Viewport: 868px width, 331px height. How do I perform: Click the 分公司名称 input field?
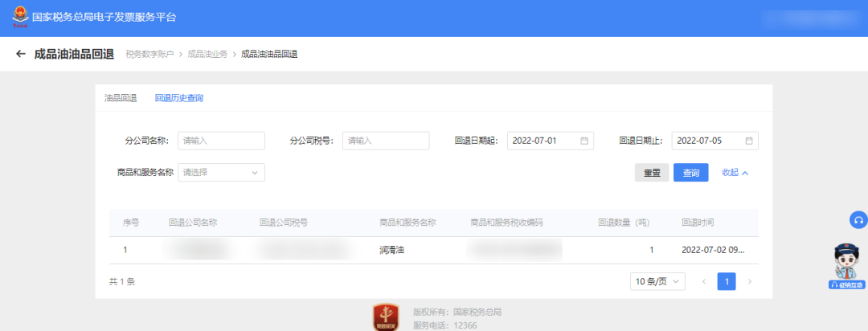[221, 141]
